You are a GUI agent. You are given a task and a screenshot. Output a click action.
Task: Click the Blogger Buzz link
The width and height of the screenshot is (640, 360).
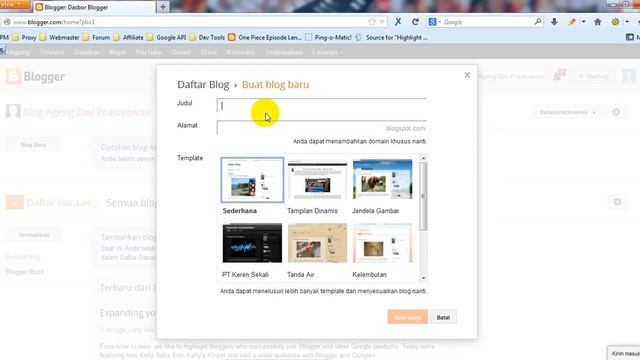tap(24, 271)
